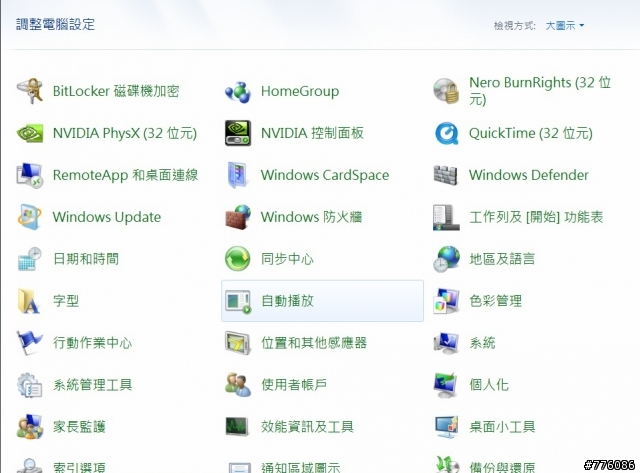
Task: Open the 同步中心 text link
Action: pyautogui.click(x=287, y=259)
